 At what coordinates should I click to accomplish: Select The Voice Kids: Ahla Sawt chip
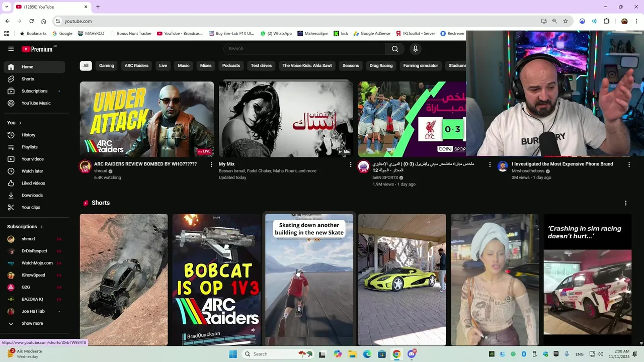[x=307, y=66]
